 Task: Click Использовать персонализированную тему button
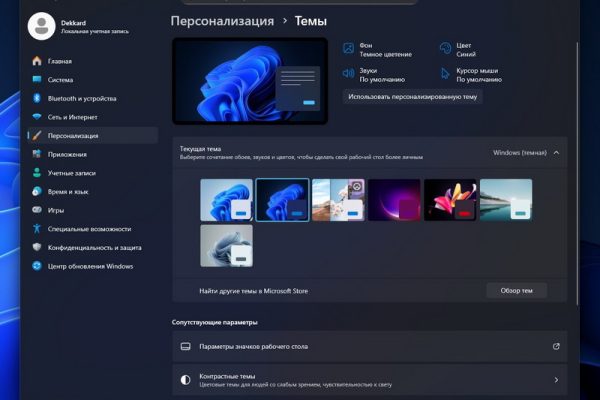pos(413,97)
